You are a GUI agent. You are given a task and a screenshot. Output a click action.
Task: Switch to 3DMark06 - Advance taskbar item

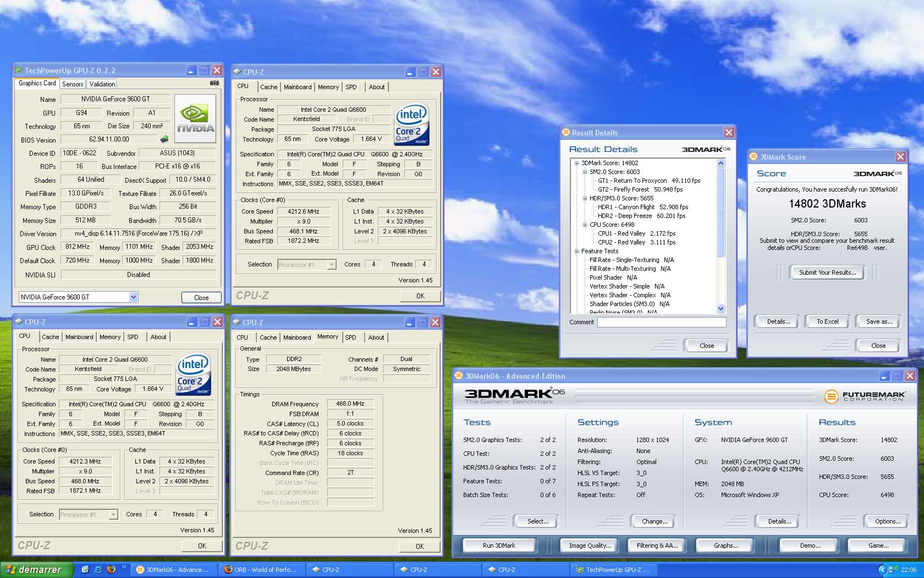tap(174, 570)
